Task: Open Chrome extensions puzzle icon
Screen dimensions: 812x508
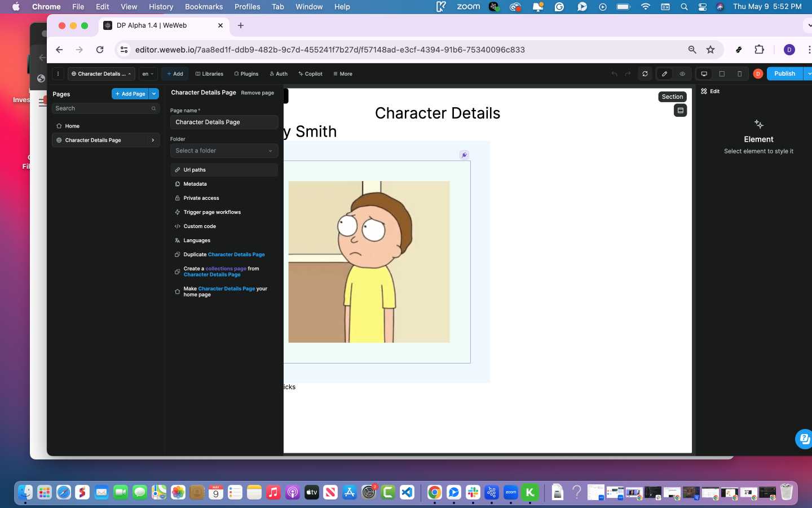Action: [x=760, y=50]
